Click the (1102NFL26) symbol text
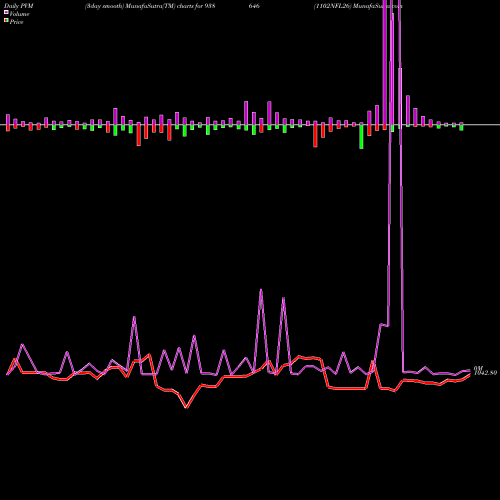The width and height of the screenshot is (500, 500). tap(333, 6)
